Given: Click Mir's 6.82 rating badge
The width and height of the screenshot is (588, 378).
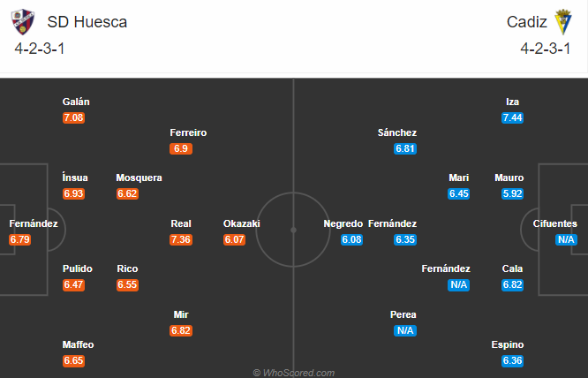Looking at the screenshot, I should click(181, 330).
